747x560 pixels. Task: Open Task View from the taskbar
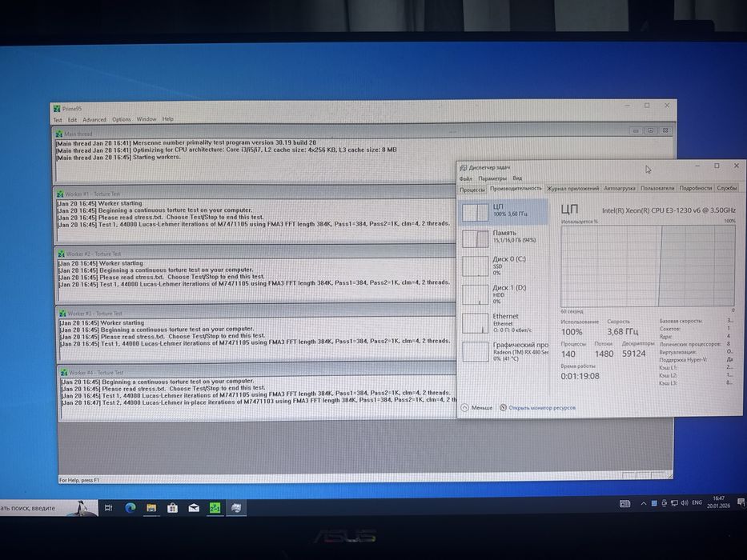(x=108, y=508)
